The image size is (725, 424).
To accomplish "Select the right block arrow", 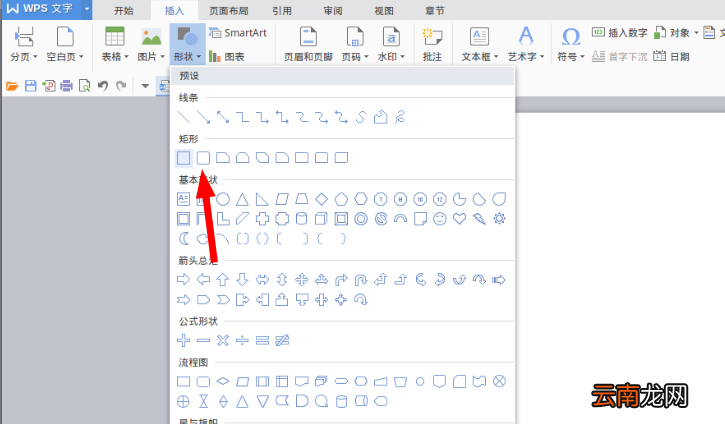I will (184, 279).
